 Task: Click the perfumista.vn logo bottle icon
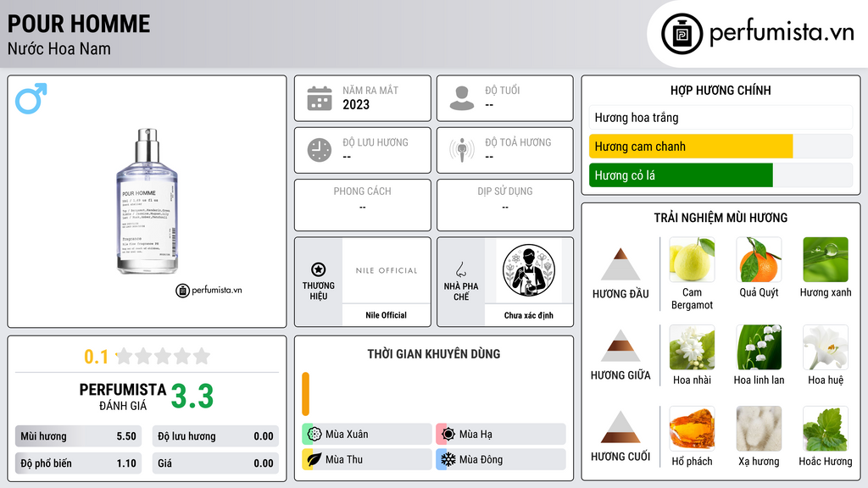pyautogui.click(x=682, y=34)
